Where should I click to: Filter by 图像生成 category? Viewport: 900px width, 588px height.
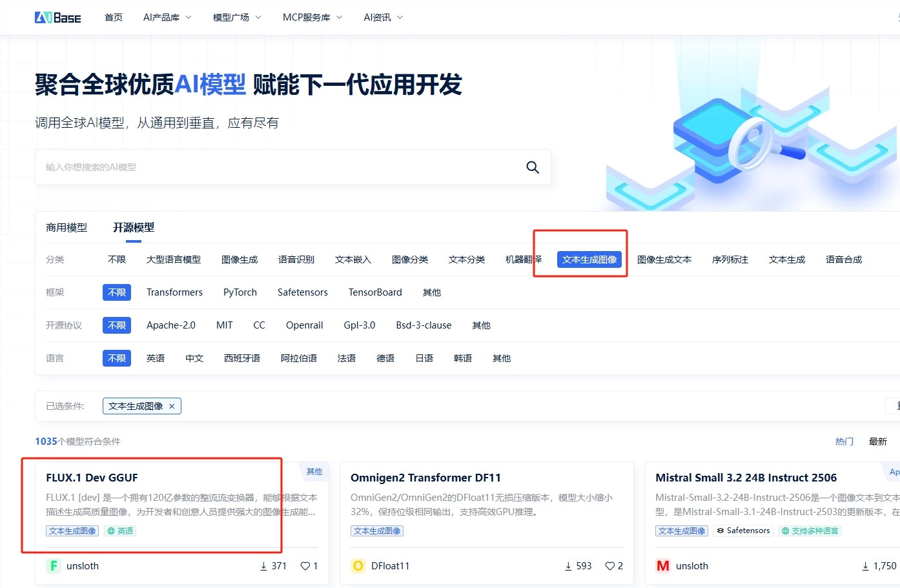(x=240, y=259)
